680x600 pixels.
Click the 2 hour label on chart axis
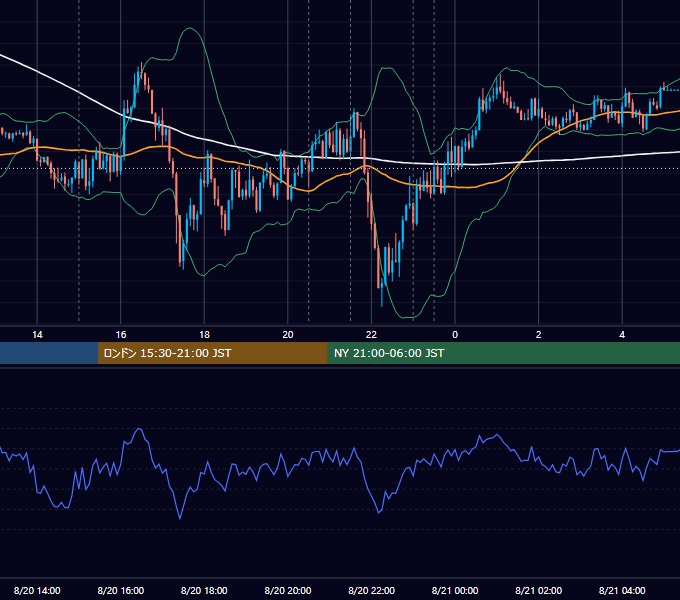click(x=539, y=335)
